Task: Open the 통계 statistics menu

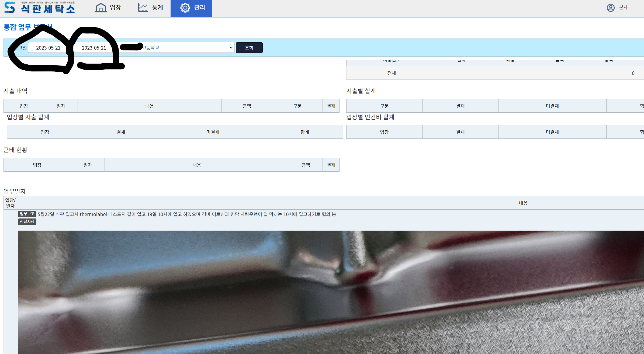Action: (150, 8)
